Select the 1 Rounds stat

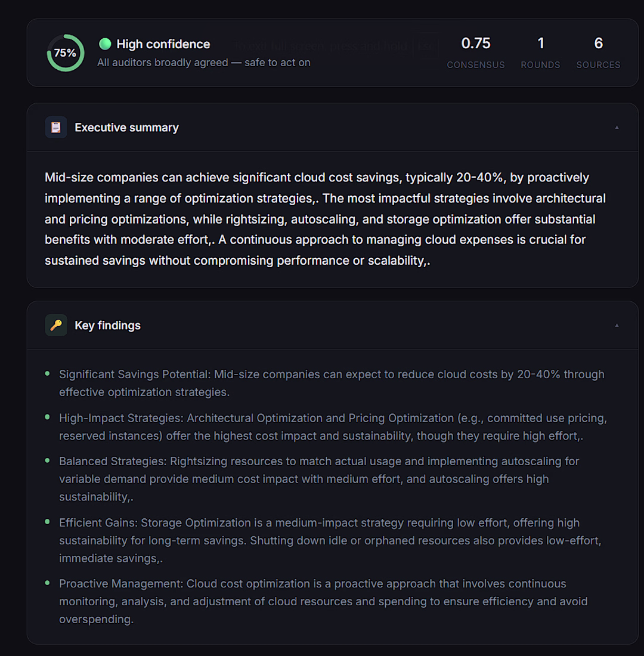click(x=540, y=52)
